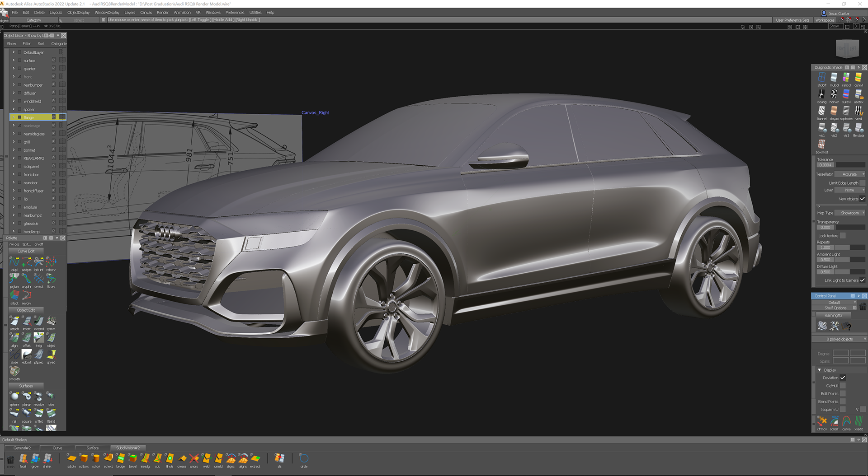
Task: Select the symm tool in Object Edit
Action: [51, 321]
